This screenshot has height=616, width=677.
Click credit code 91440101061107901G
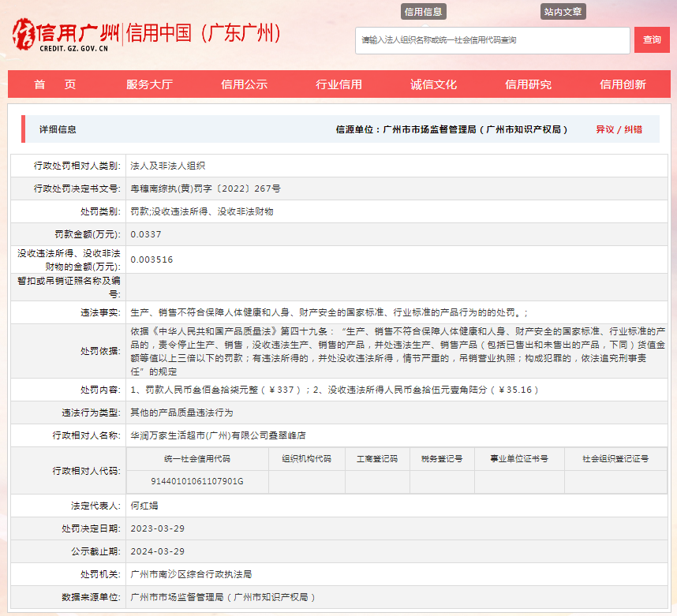197,481
